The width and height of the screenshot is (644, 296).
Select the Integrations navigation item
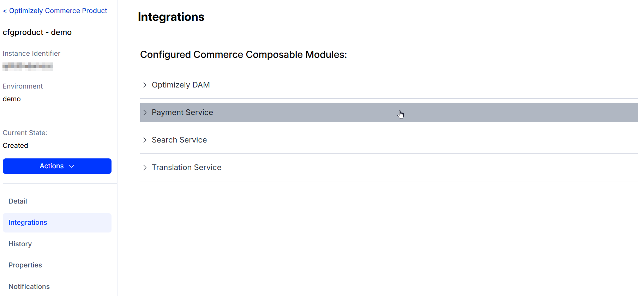(28, 222)
